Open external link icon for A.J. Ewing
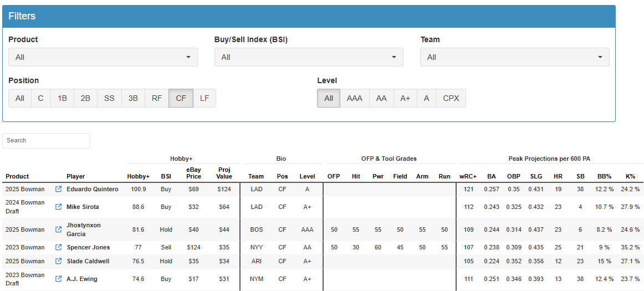The height and width of the screenshot is (291, 644). (x=58, y=279)
